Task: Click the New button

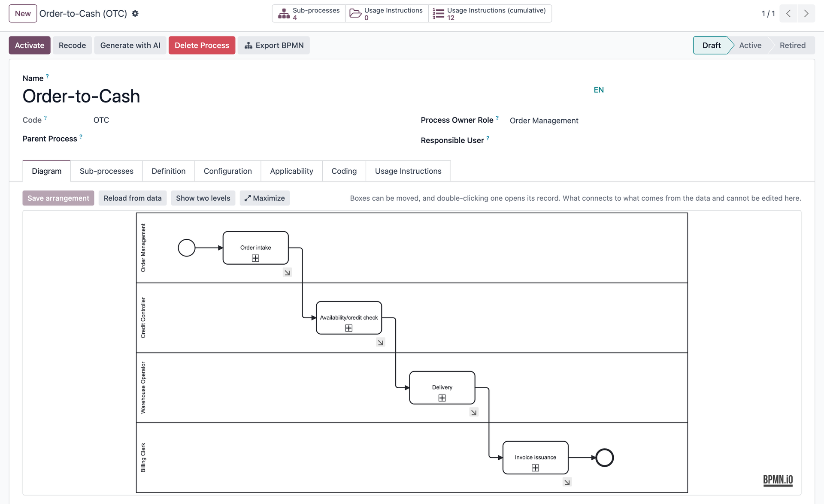Action: pyautogui.click(x=23, y=13)
